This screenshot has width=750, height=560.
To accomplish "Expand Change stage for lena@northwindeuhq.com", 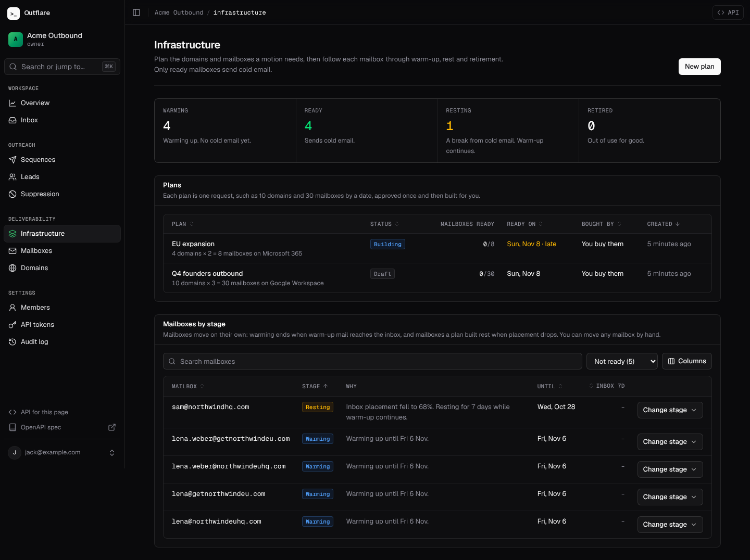I will tap(670, 525).
